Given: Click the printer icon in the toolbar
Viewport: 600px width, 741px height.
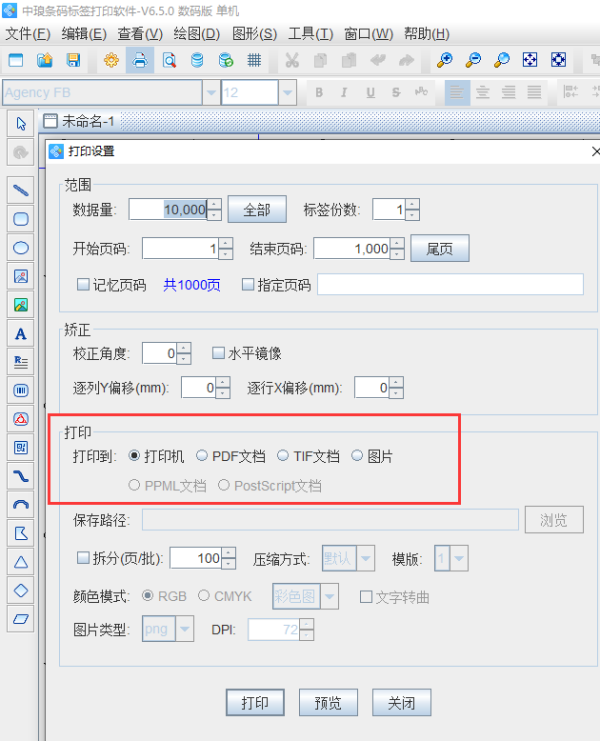Looking at the screenshot, I should pos(140,60).
